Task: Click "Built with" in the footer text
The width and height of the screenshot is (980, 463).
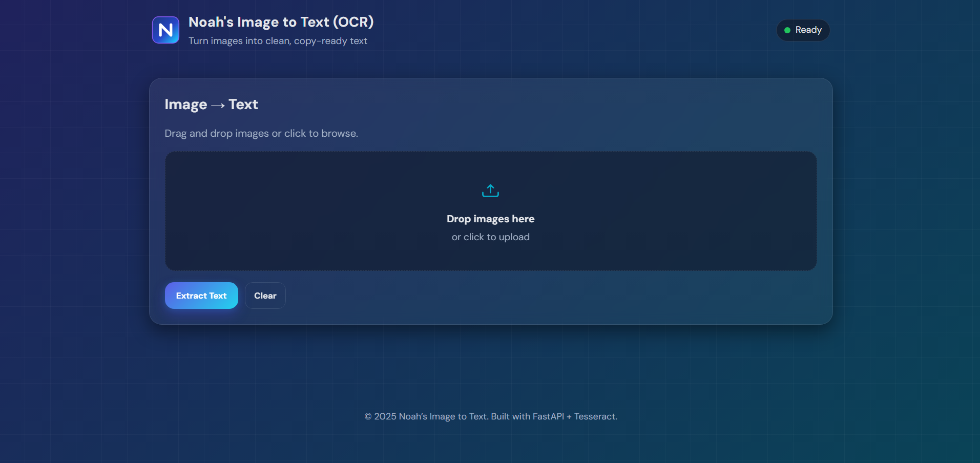Action: [510, 416]
